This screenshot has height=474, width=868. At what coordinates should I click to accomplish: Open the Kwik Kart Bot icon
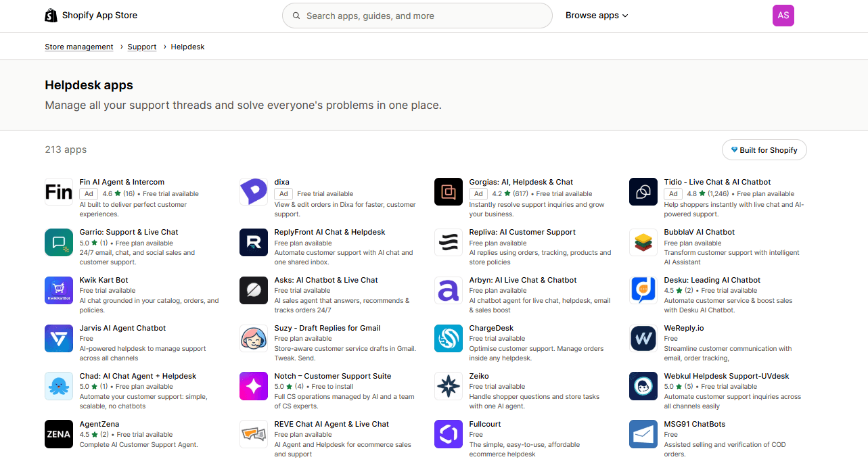[59, 290]
